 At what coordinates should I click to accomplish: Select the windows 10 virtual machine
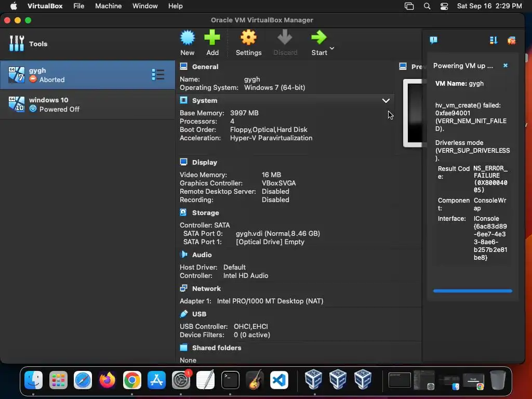tap(87, 104)
